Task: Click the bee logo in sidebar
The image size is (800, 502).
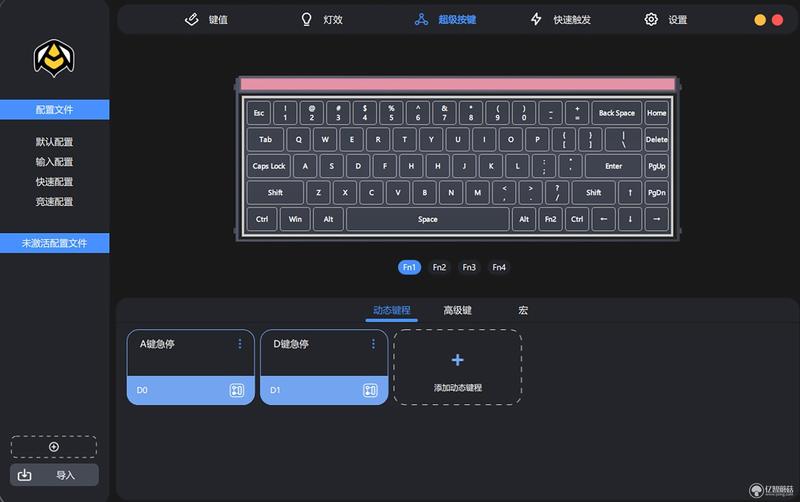Action: [54, 58]
